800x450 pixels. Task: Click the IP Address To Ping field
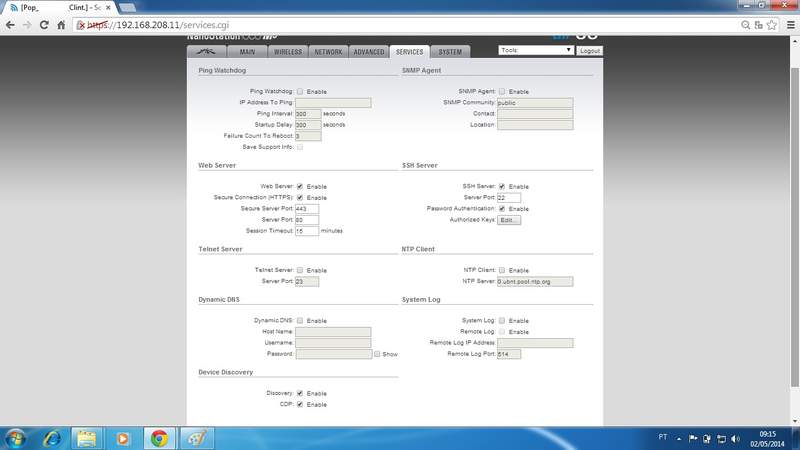tap(333, 103)
